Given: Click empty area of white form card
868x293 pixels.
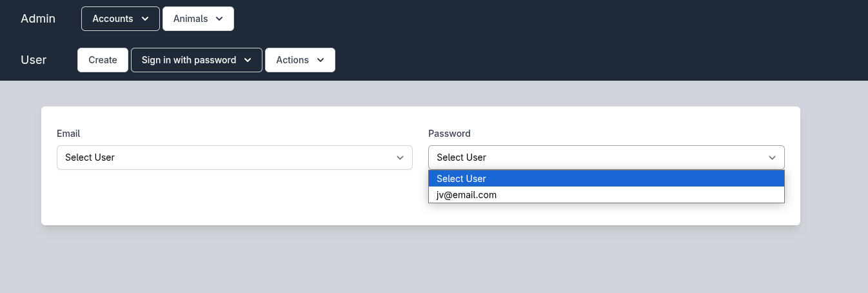Looking at the screenshot, I should pos(232,200).
